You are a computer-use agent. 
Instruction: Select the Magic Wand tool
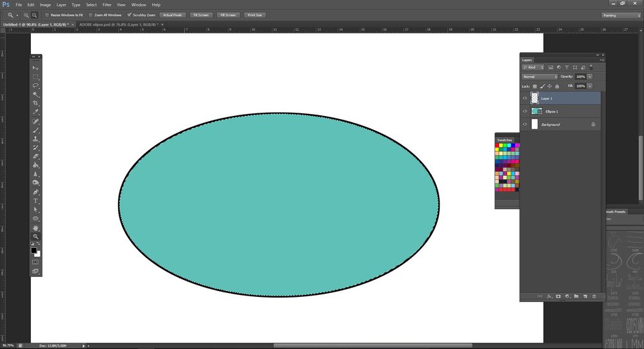coord(35,94)
